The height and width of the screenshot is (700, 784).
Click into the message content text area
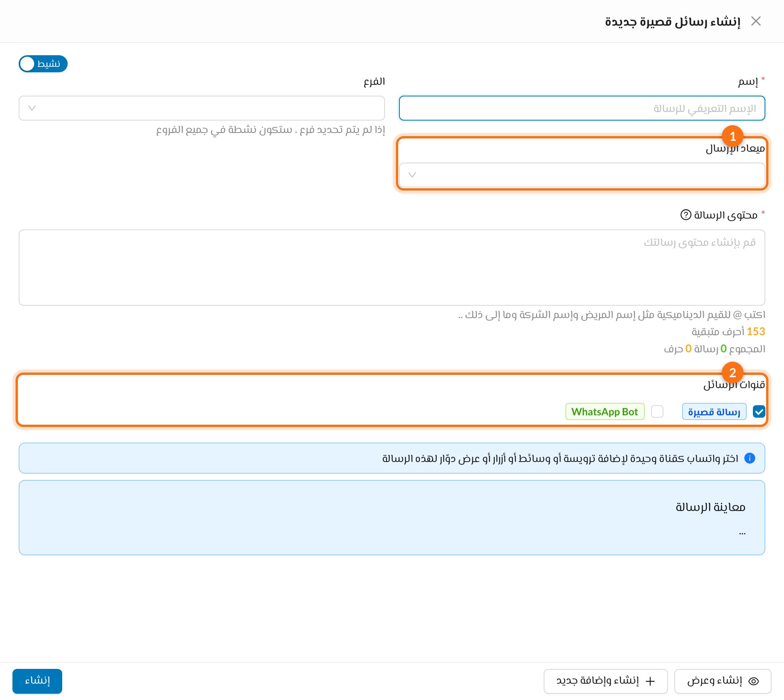point(392,268)
